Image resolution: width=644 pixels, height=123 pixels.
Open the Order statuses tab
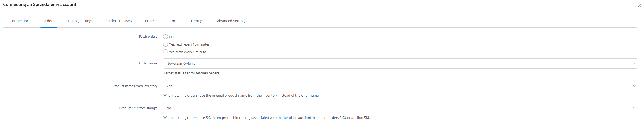coord(119,21)
